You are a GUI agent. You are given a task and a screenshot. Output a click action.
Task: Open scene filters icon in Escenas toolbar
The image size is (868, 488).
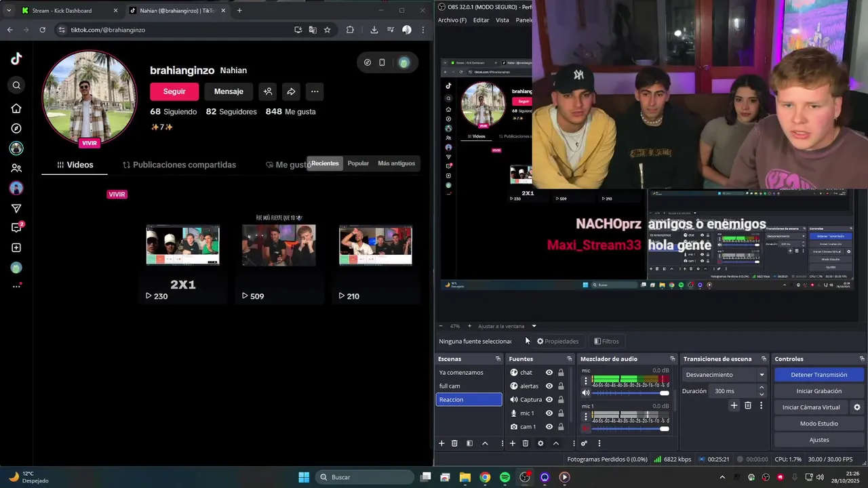(x=469, y=443)
